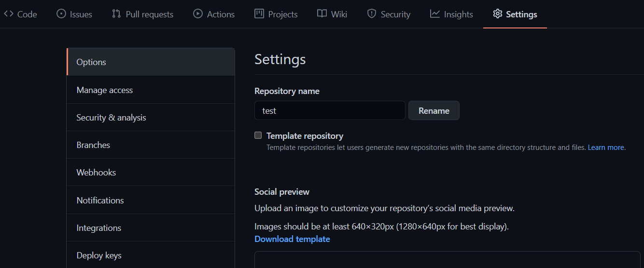Click the Security shield icon
The height and width of the screenshot is (268, 644).
tap(372, 14)
